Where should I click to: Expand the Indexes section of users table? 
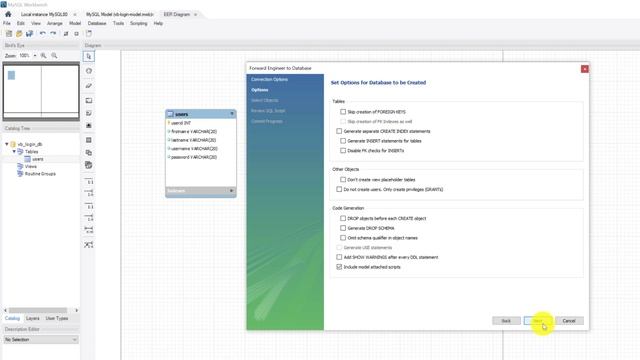(231, 191)
